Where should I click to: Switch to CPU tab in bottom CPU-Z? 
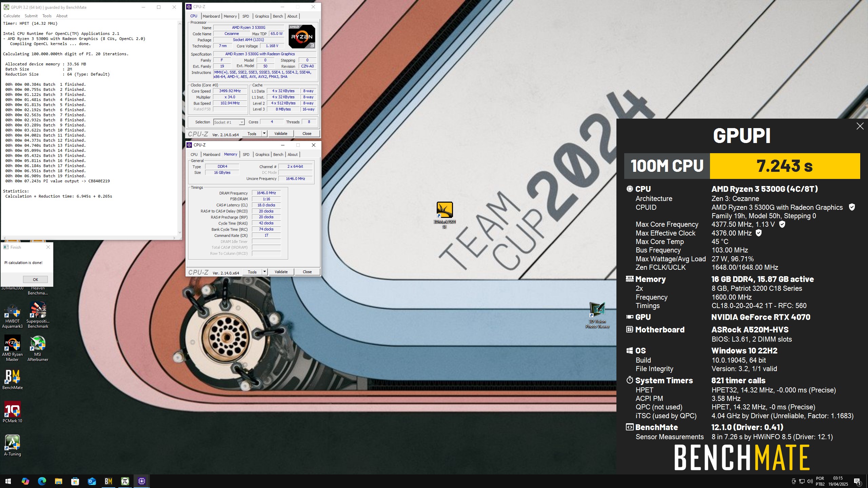point(194,155)
